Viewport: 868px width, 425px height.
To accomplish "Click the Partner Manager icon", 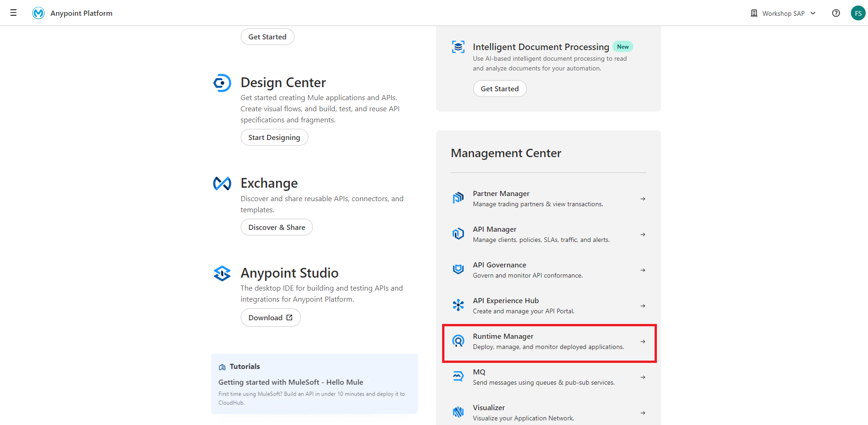I will coord(458,198).
